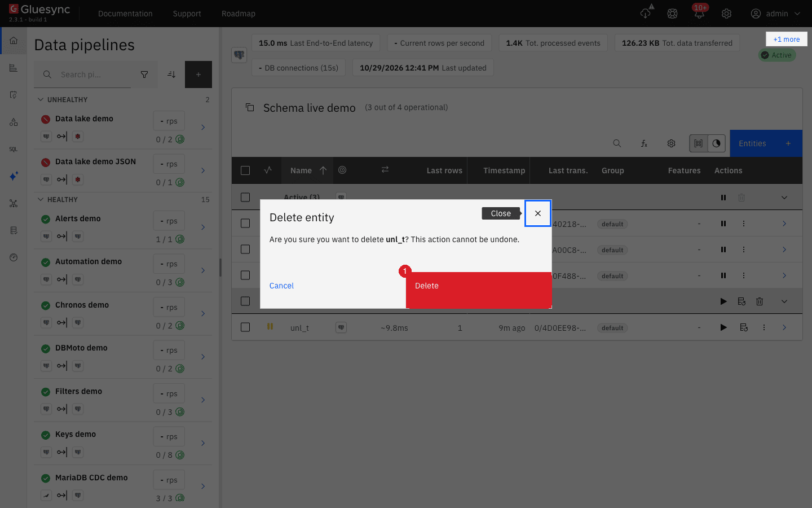Click the copy icon beside Schema live demo
Viewport: 812px width, 508px height.
coord(250,107)
